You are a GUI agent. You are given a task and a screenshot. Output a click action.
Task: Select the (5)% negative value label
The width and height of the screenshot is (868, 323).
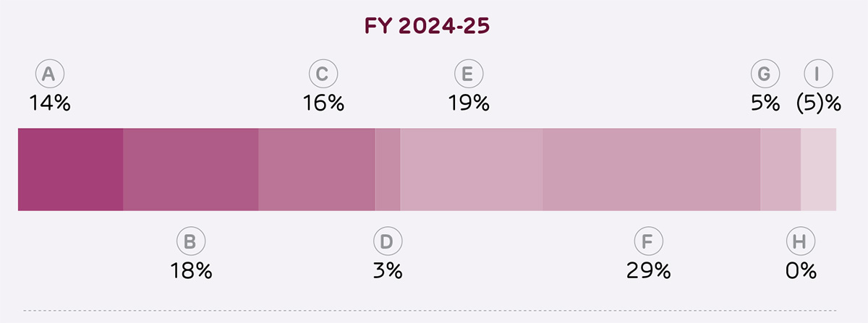818,103
